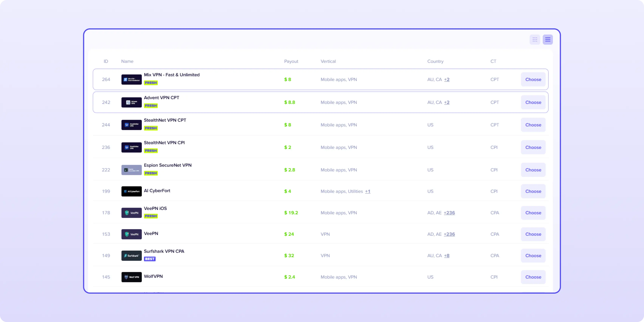Click the VeePN iOS name
Viewport: 644px width, 322px height.
(155, 208)
